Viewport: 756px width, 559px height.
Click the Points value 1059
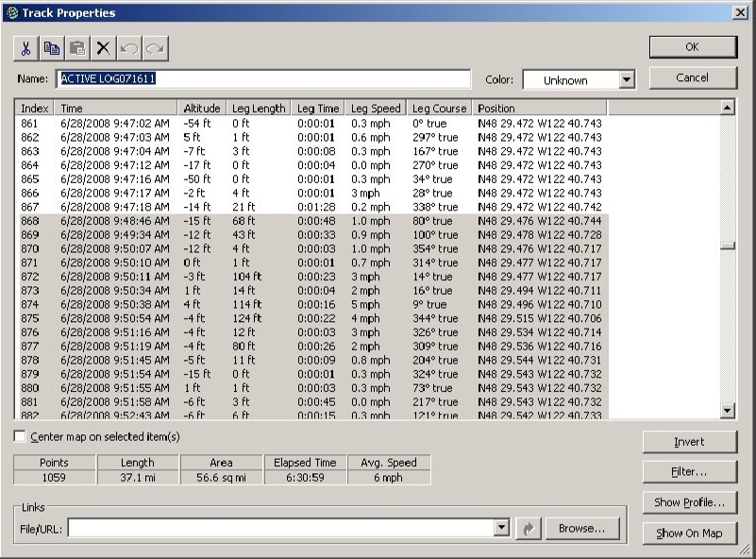[x=54, y=478]
